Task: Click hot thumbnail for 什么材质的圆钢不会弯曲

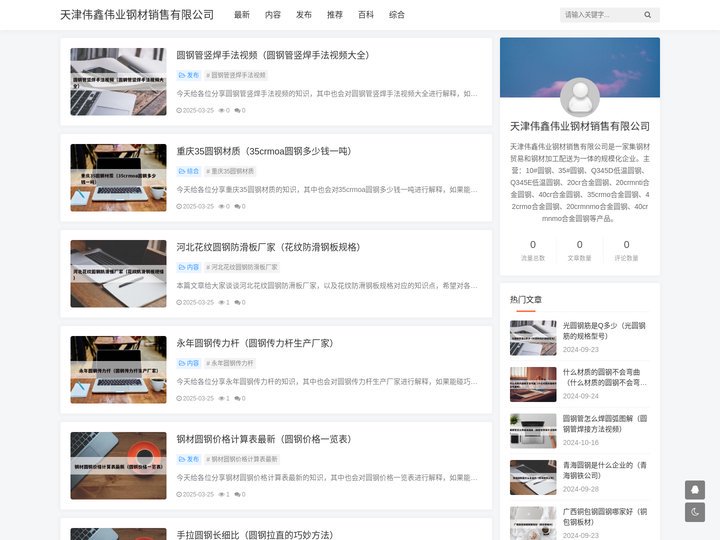Action: click(x=533, y=384)
